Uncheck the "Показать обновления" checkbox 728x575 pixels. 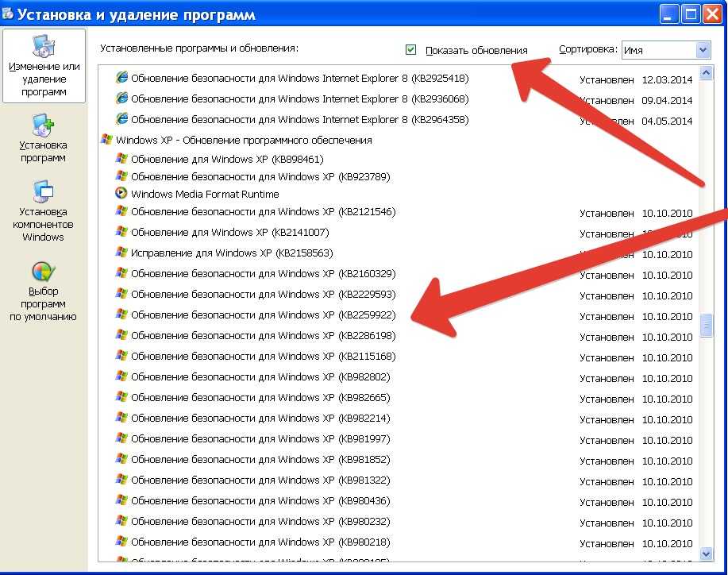tap(410, 50)
